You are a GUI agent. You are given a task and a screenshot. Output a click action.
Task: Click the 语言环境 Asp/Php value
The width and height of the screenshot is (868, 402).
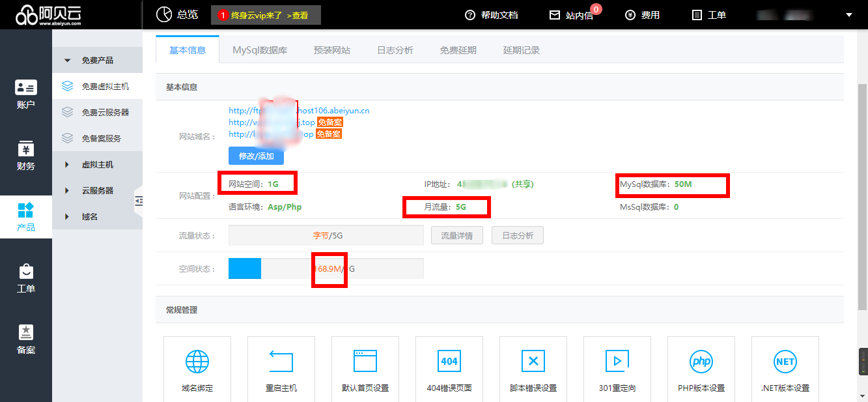[x=285, y=207]
